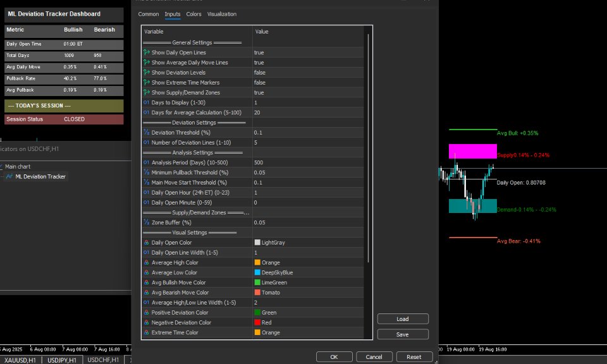Click the Main Move Start Threshold icon
Viewport: 607px width, 364px height.
pyautogui.click(x=146, y=182)
